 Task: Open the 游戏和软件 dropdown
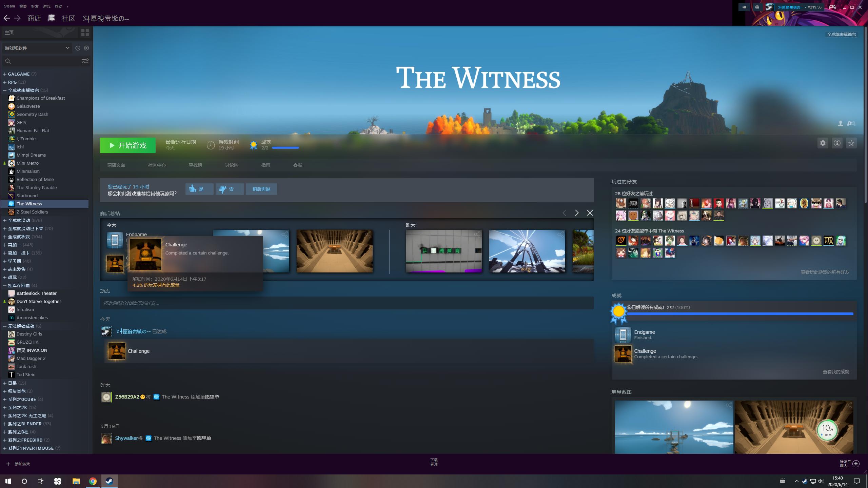click(37, 48)
